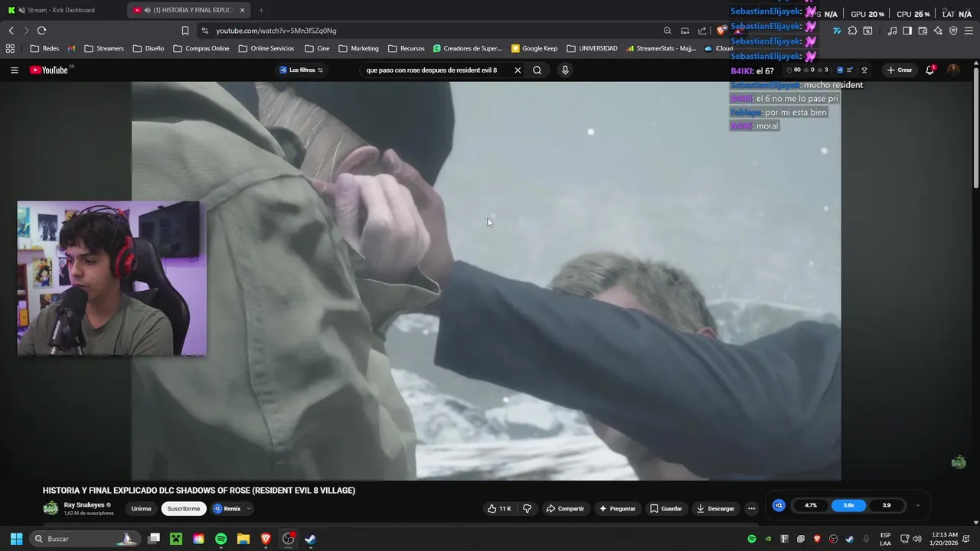Image resolution: width=980 pixels, height=551 pixels.
Task: Run search with magnifier icon
Action: pyautogui.click(x=537, y=70)
